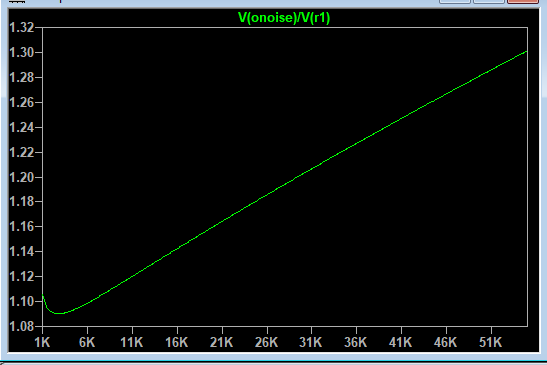Click the 1.12 vertical axis value

tap(21, 276)
